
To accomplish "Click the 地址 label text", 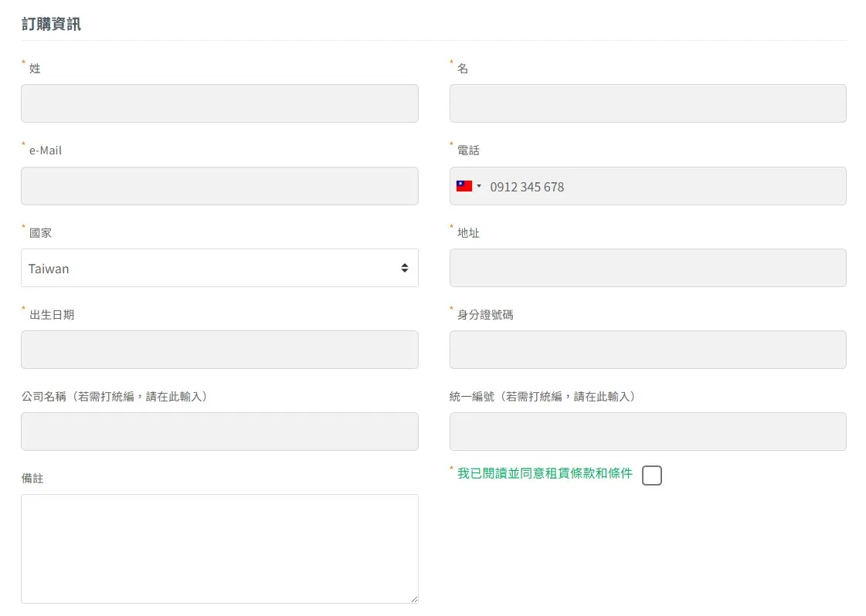I will [x=468, y=233].
